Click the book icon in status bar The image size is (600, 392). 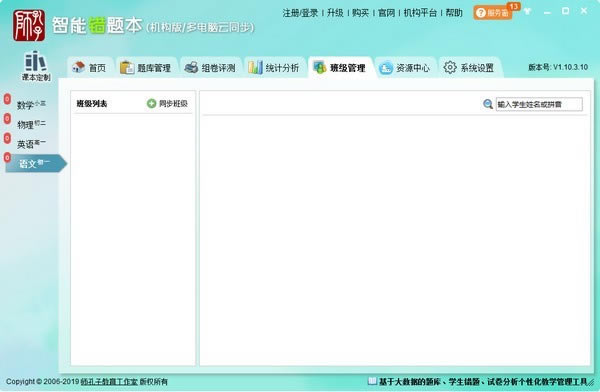click(372, 381)
